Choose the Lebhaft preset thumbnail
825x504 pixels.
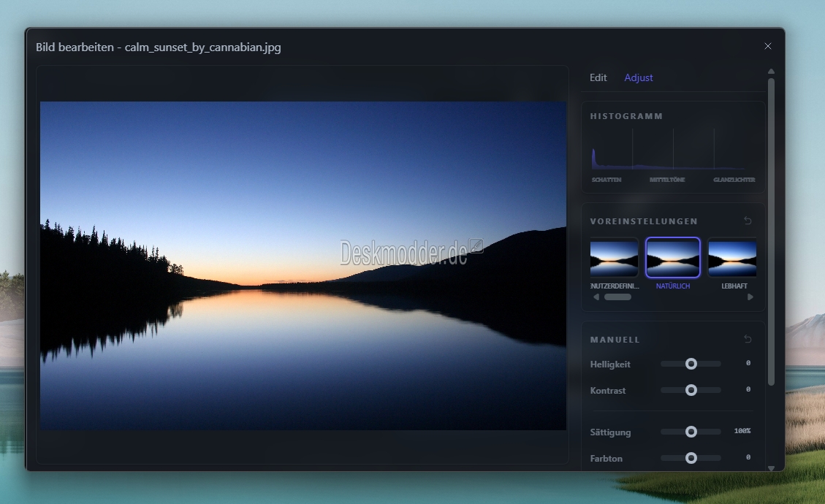(732, 258)
